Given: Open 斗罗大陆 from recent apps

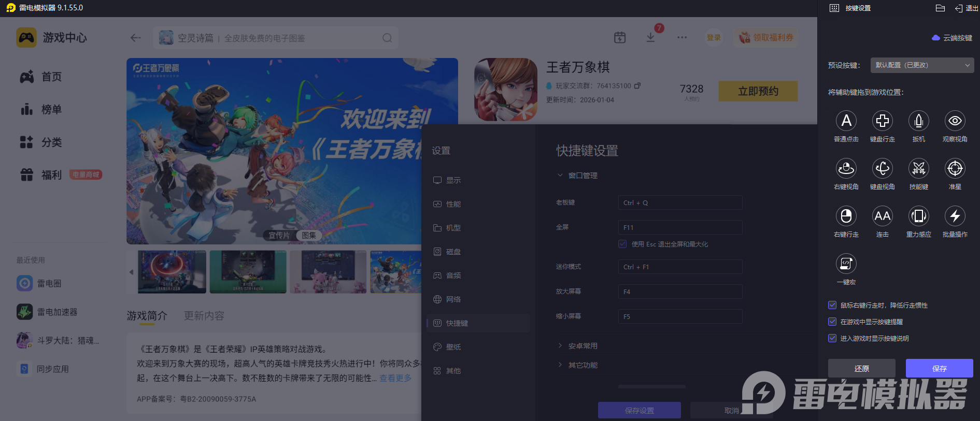Looking at the screenshot, I should pyautogui.click(x=58, y=340).
